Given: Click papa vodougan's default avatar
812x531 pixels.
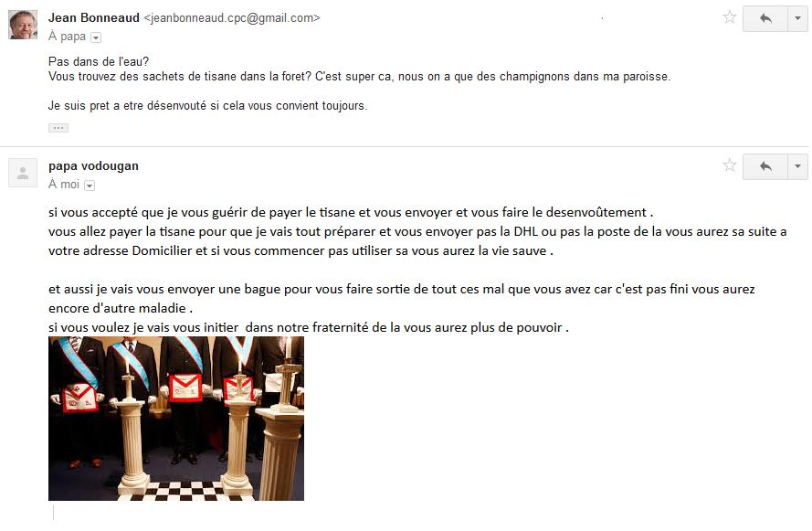Looking at the screenshot, I should point(23,173).
